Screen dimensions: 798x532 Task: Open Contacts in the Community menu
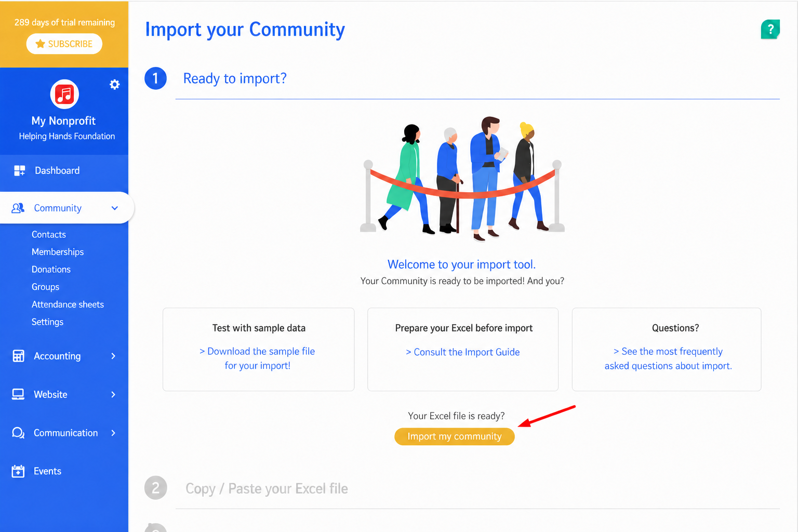point(49,234)
